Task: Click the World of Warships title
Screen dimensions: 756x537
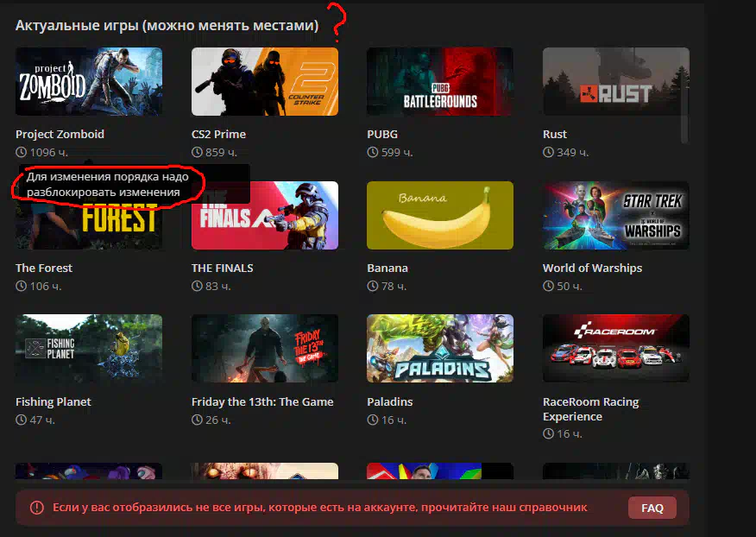Action: [x=593, y=268]
